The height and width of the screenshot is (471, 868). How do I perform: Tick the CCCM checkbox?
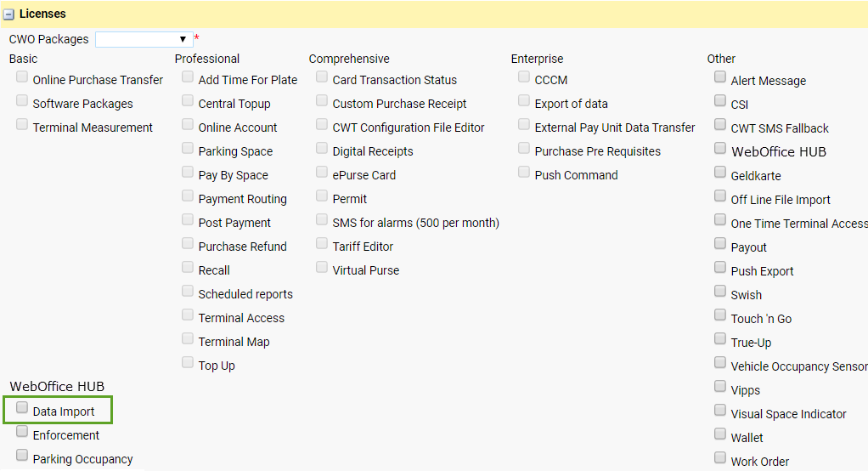tap(524, 77)
